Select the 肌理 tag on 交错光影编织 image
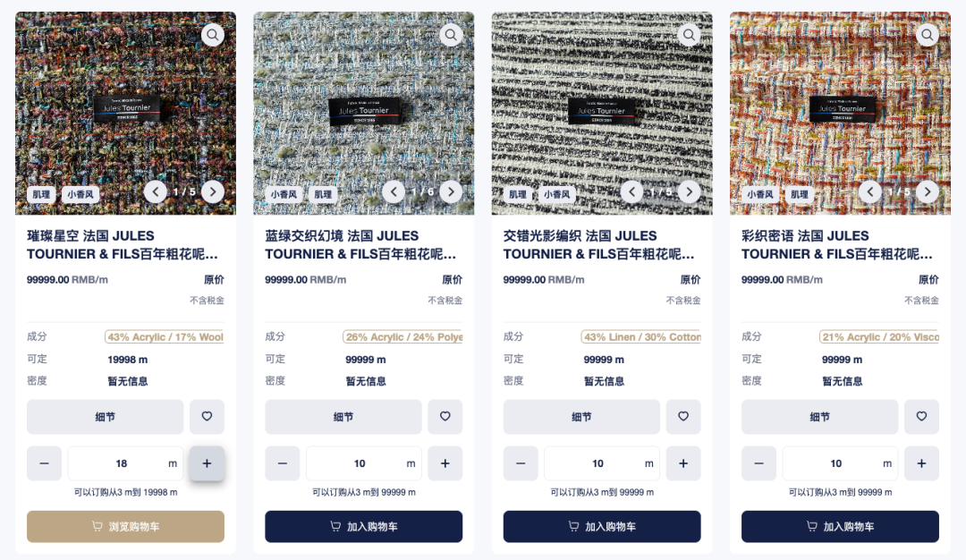 tap(518, 195)
